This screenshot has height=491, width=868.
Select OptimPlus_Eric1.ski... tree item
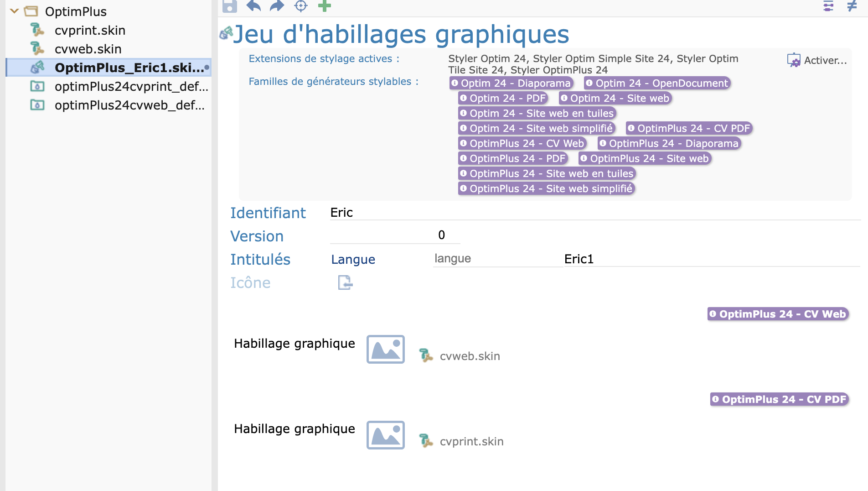pos(108,68)
